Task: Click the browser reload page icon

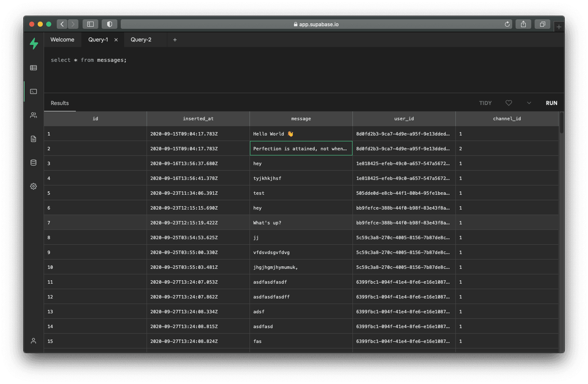Action: 507,24
